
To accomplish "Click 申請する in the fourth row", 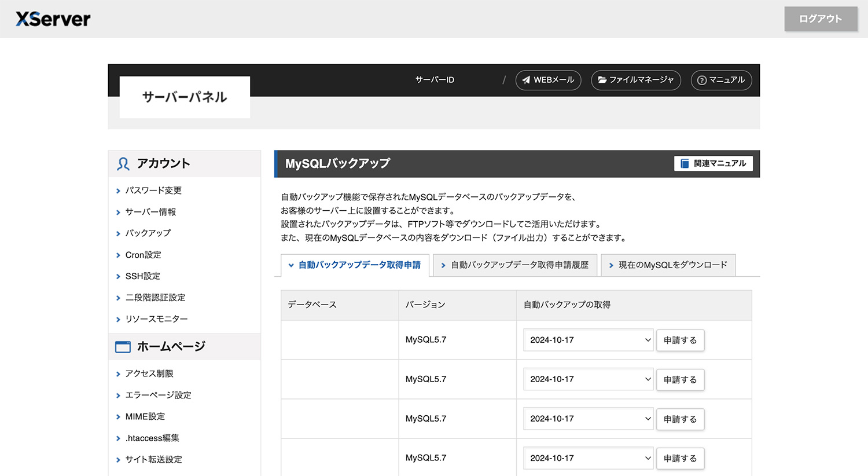I will pos(681,459).
